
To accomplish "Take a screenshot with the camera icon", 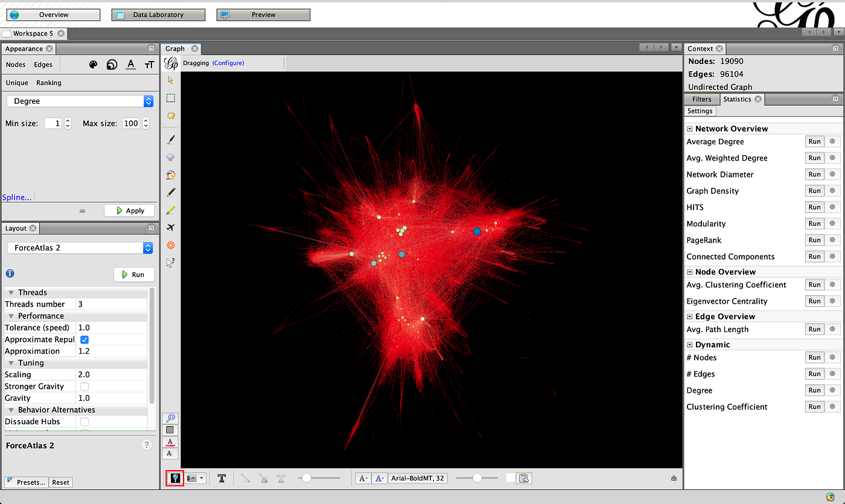I will [x=193, y=478].
